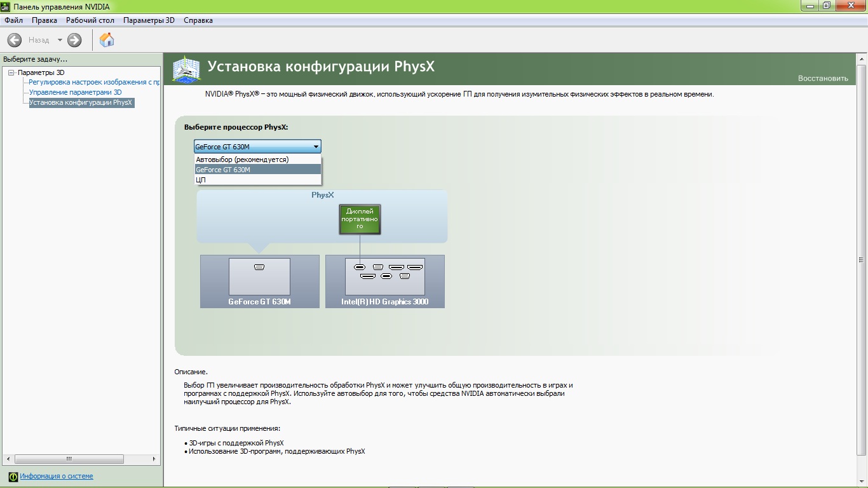The image size is (868, 488).
Task: Choose ЦП option in dropdown list
Action: [258, 180]
